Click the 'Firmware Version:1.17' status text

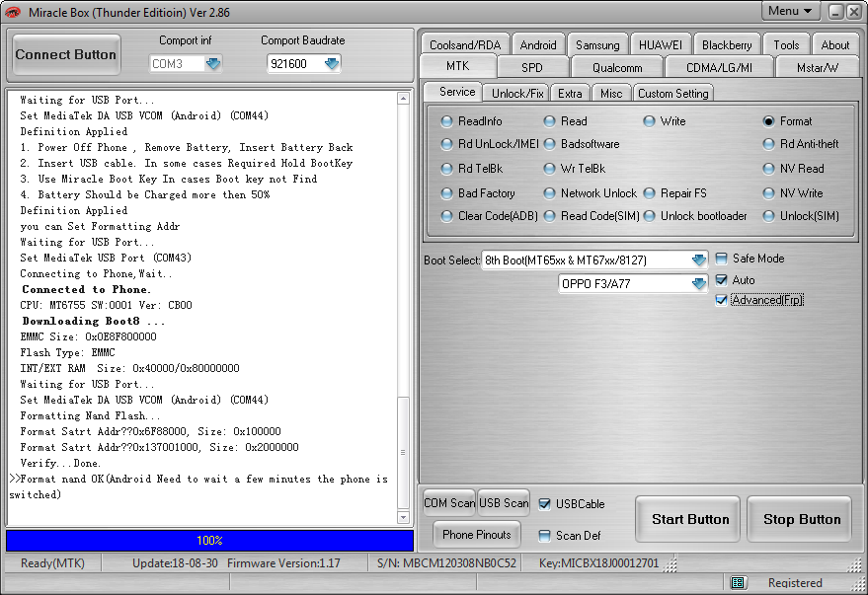click(284, 562)
